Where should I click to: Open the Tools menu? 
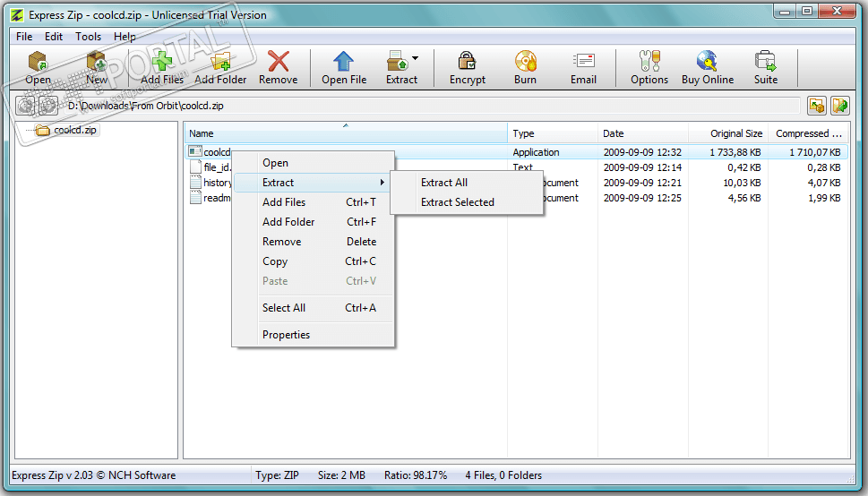click(88, 37)
